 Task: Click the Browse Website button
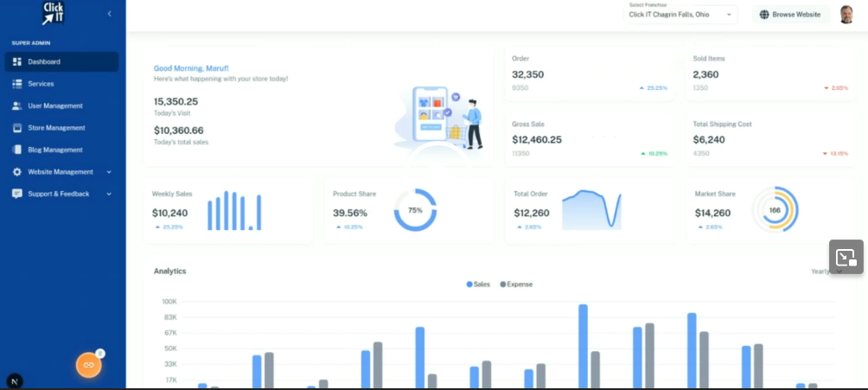[x=790, y=15]
